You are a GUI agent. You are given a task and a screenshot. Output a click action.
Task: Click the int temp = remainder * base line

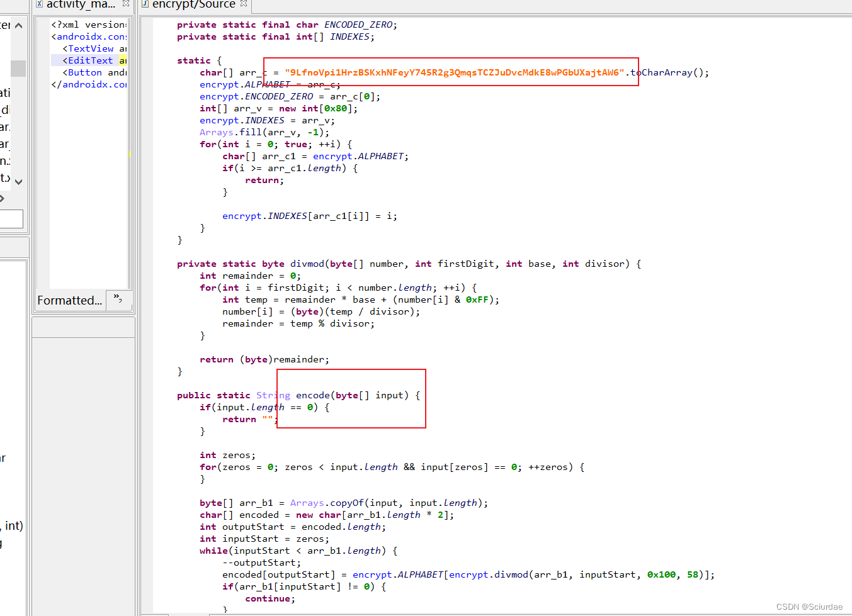[361, 300]
